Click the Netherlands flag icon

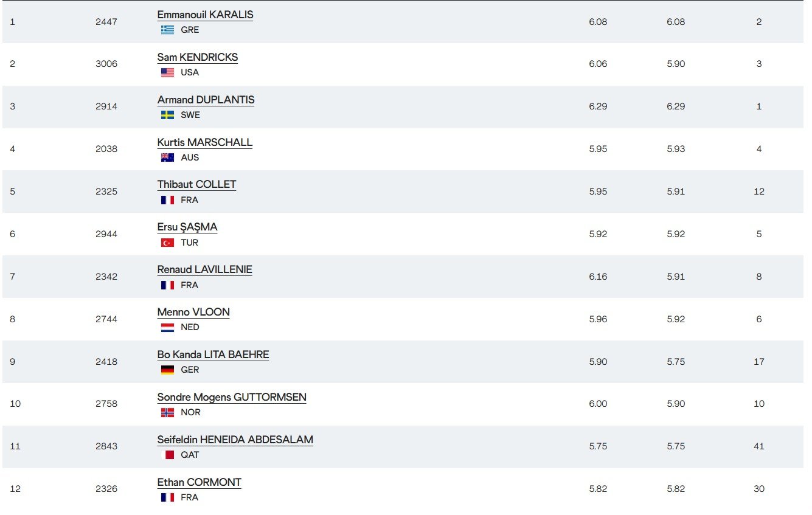click(x=167, y=327)
